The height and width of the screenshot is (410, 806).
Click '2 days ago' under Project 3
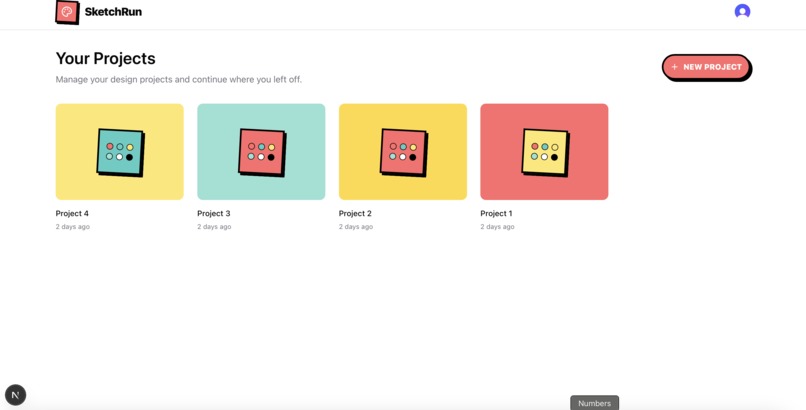click(x=214, y=227)
